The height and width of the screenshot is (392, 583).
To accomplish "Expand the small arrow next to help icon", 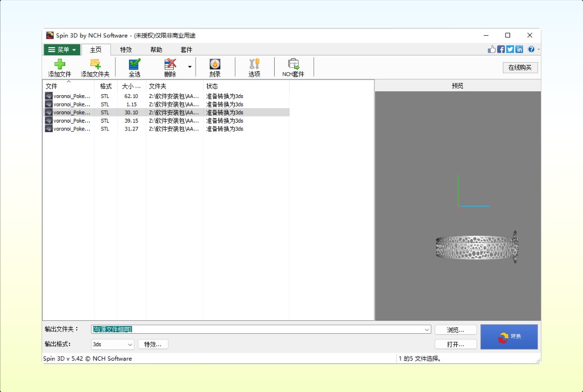I will 538,49.
